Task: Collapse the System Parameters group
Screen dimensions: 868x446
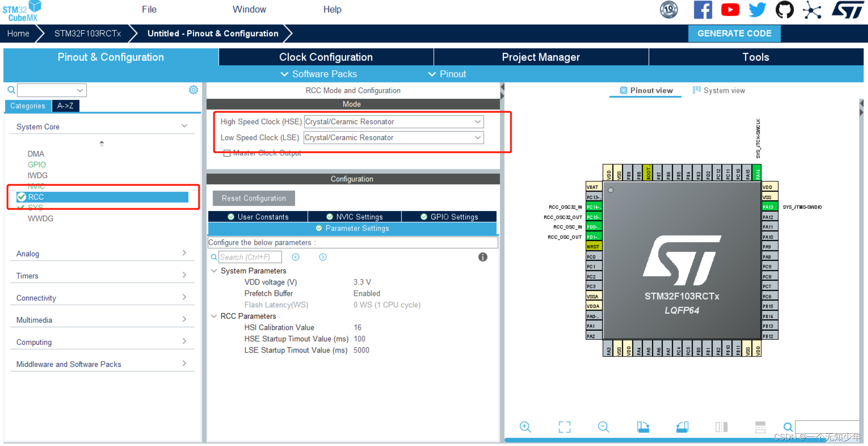Action: [214, 270]
